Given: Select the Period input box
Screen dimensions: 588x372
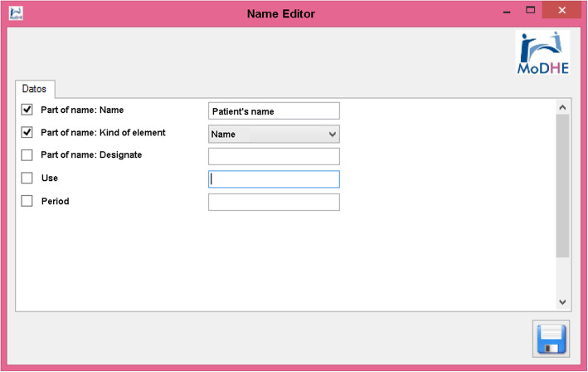Looking at the screenshot, I should point(274,203).
